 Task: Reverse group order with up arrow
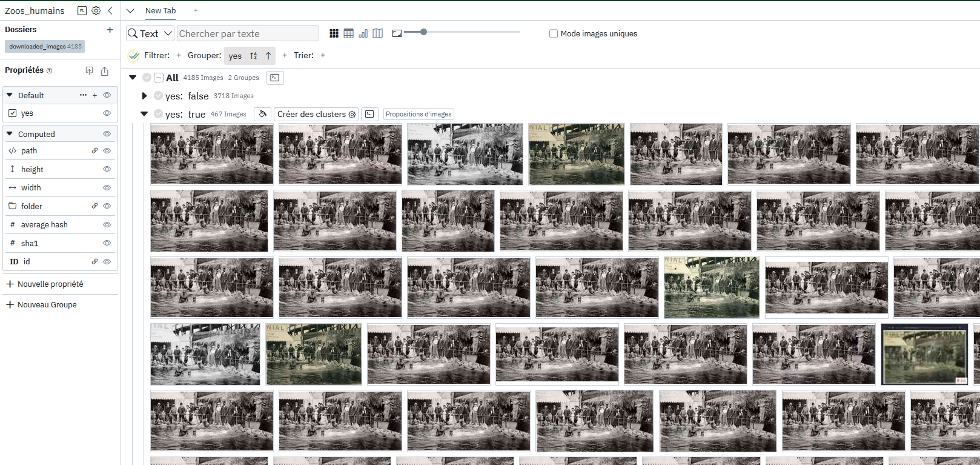[x=268, y=56]
